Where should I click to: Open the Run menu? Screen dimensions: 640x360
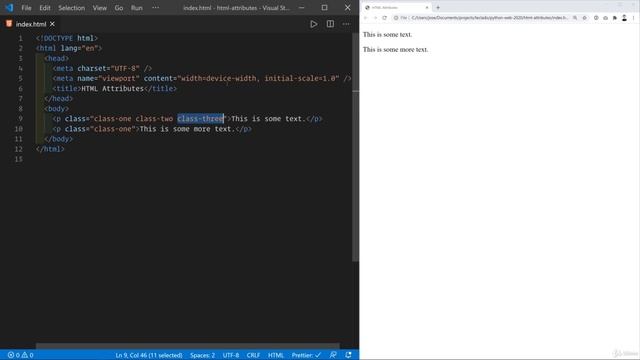137,8
